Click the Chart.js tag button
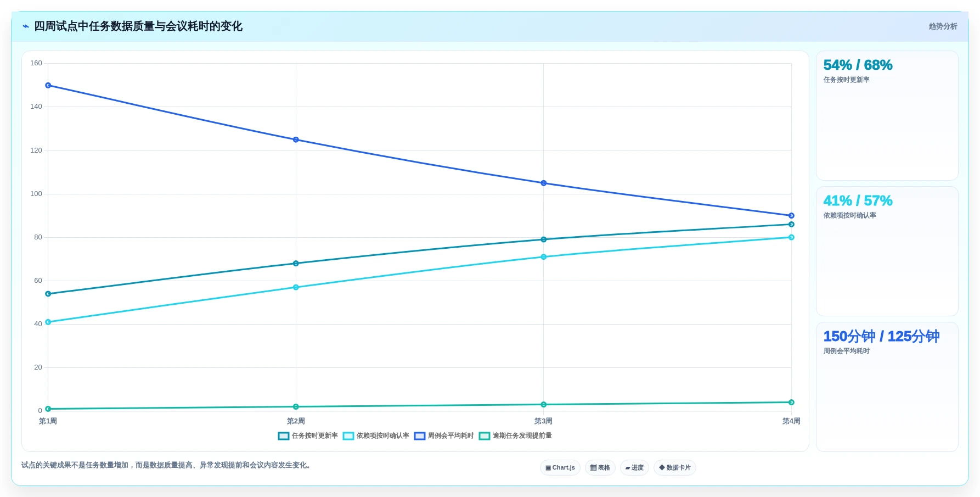 point(560,468)
